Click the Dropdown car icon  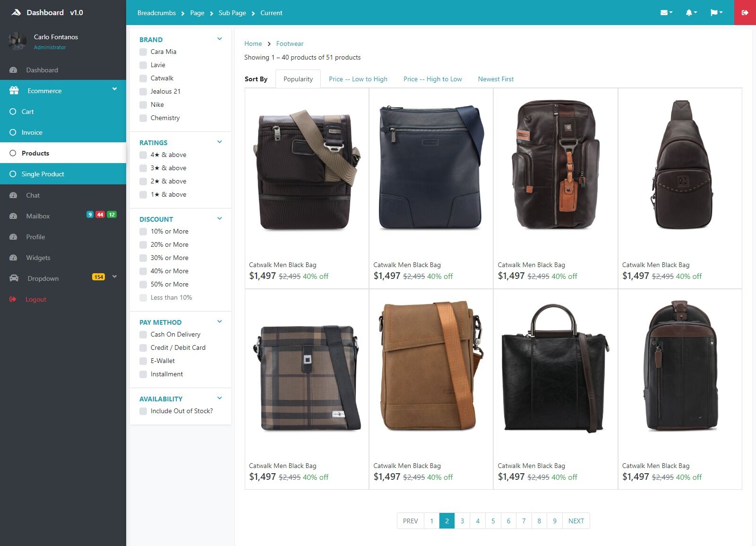pos(14,278)
